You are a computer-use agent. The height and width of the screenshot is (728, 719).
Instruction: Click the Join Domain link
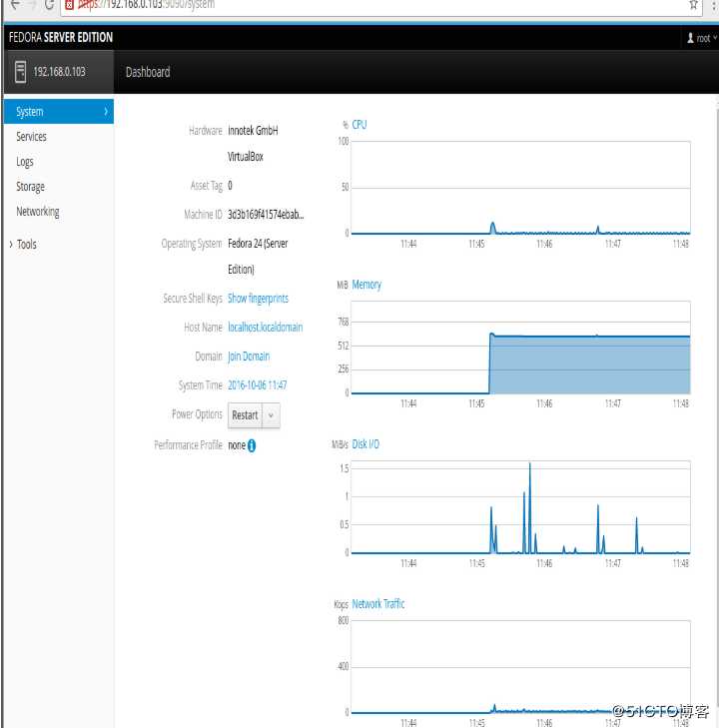click(x=249, y=357)
